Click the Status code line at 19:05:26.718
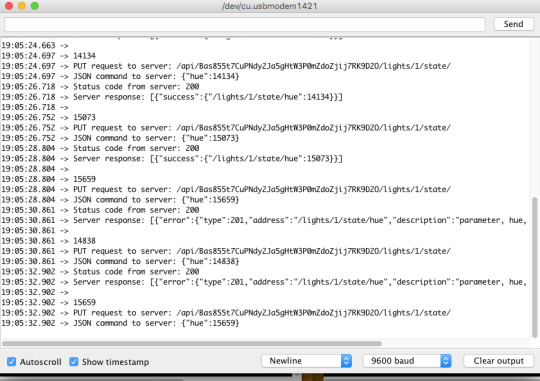Image resolution: width=540 pixels, height=381 pixels. (100, 86)
